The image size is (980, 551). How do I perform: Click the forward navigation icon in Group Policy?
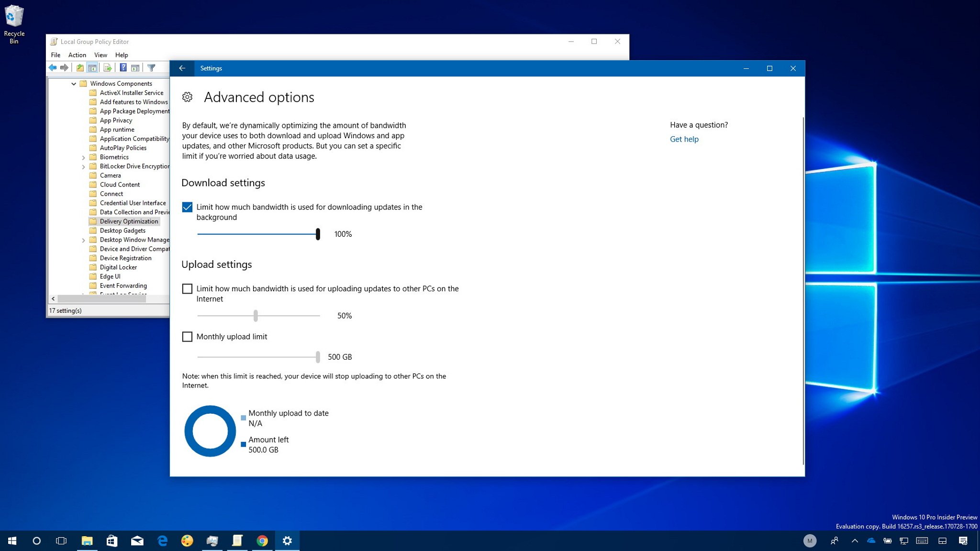(64, 67)
